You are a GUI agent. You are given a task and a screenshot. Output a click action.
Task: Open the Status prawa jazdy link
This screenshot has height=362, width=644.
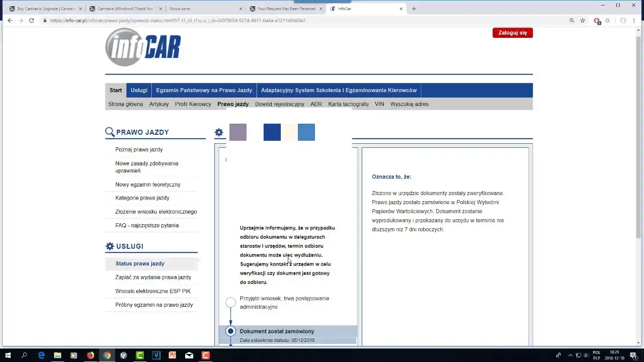pyautogui.click(x=140, y=263)
